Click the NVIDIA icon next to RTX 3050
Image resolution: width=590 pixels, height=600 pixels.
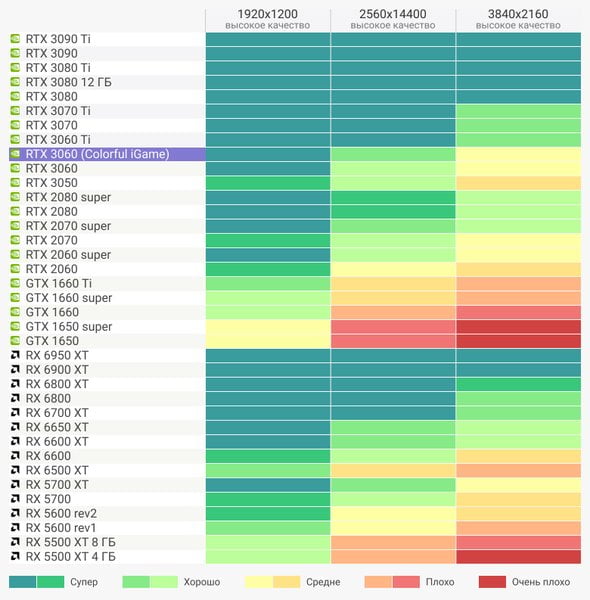coord(15,183)
